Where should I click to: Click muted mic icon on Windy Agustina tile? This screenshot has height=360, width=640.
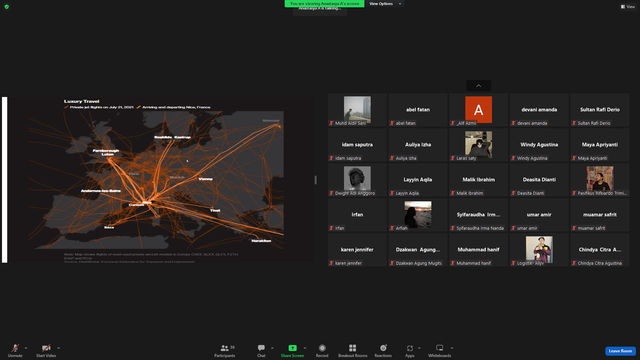513,158
